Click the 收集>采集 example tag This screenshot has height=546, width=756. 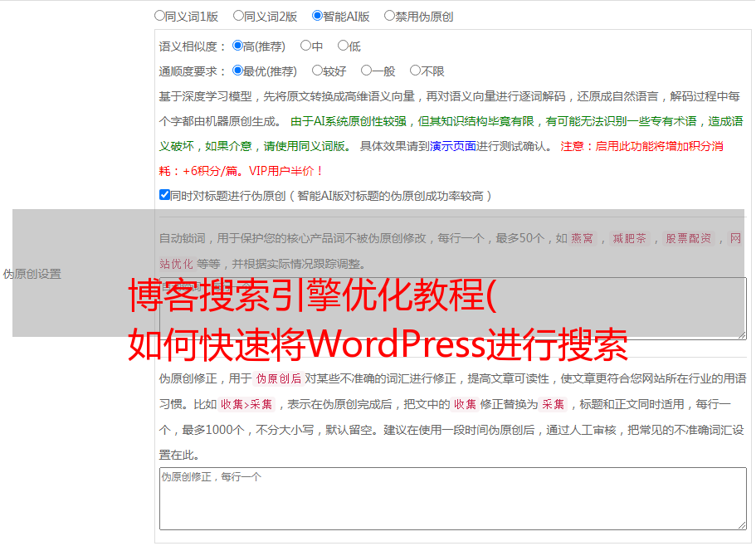click(x=246, y=404)
